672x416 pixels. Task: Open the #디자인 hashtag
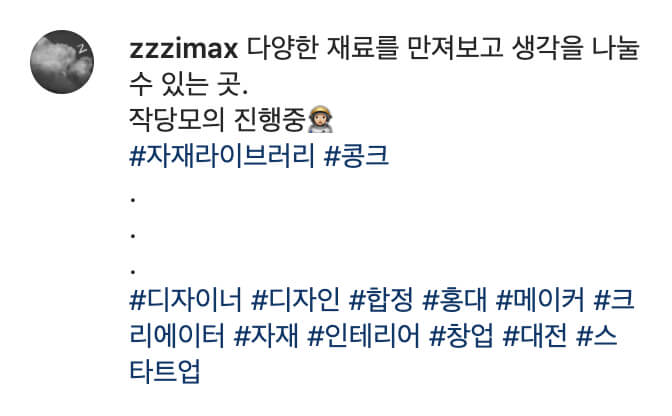click(296, 300)
